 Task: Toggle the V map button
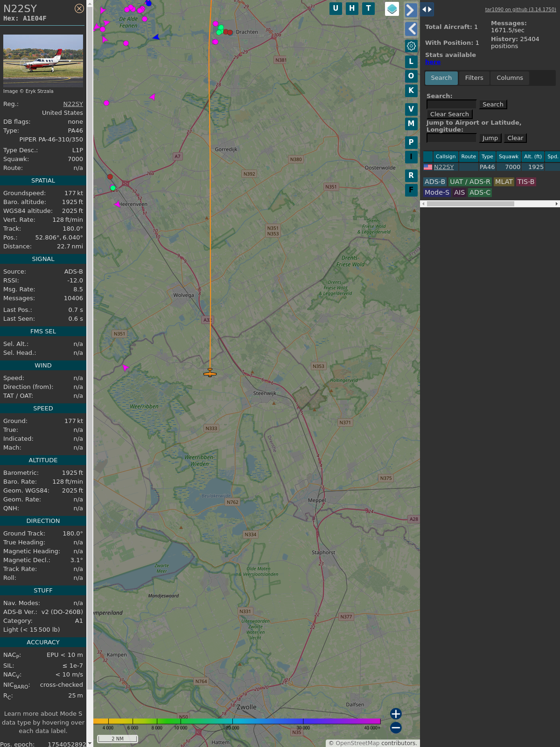[411, 109]
